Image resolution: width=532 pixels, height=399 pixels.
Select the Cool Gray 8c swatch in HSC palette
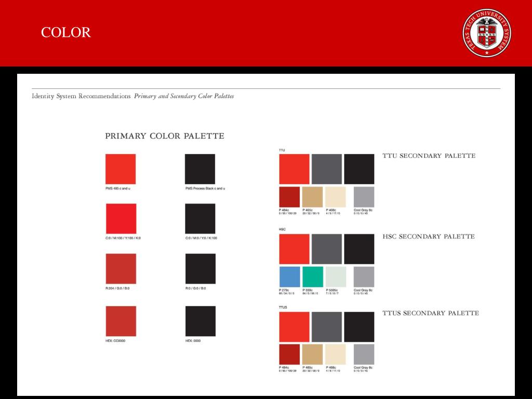tap(364, 277)
